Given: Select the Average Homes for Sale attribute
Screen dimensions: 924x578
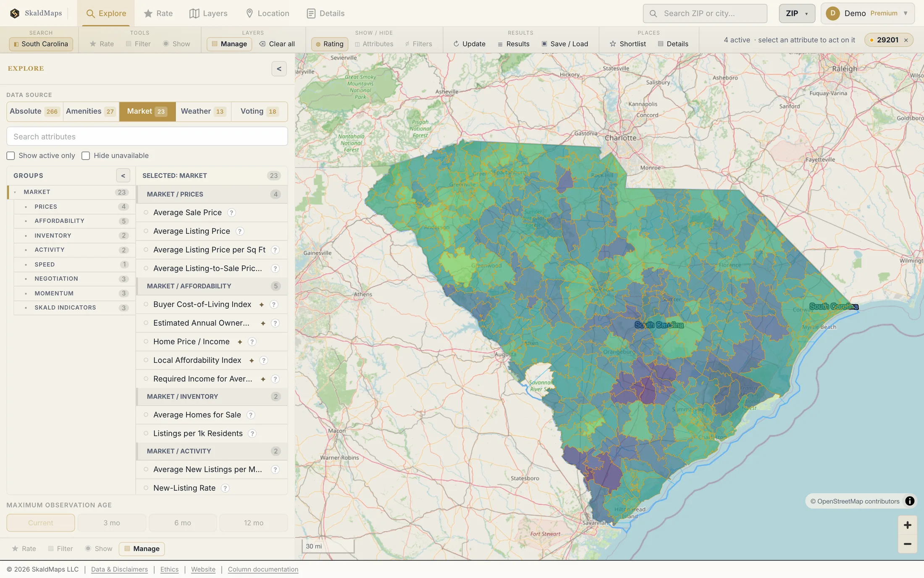Looking at the screenshot, I should click(212, 415).
